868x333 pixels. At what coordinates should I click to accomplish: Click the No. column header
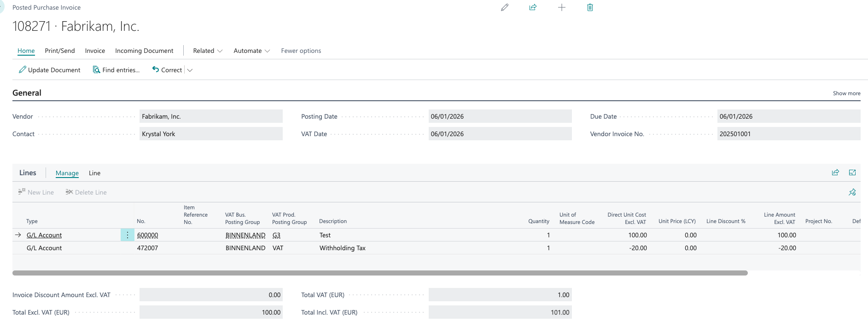click(x=141, y=221)
